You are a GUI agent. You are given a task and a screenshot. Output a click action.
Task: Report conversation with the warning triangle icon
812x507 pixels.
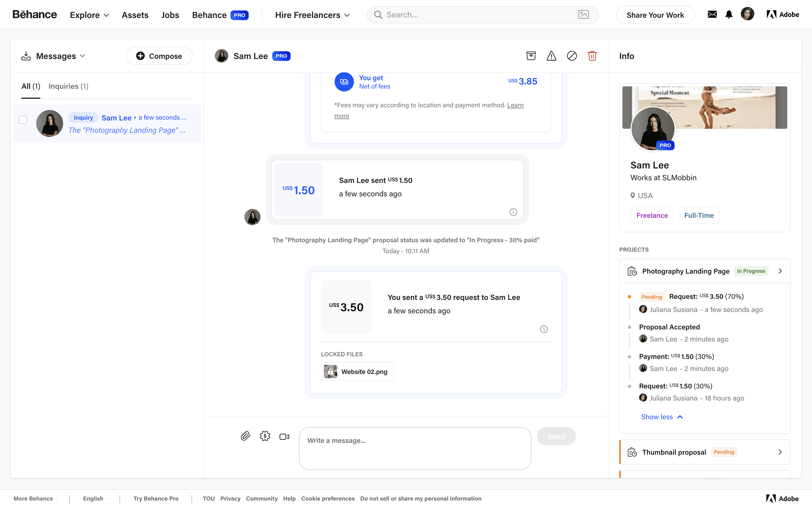click(x=551, y=56)
